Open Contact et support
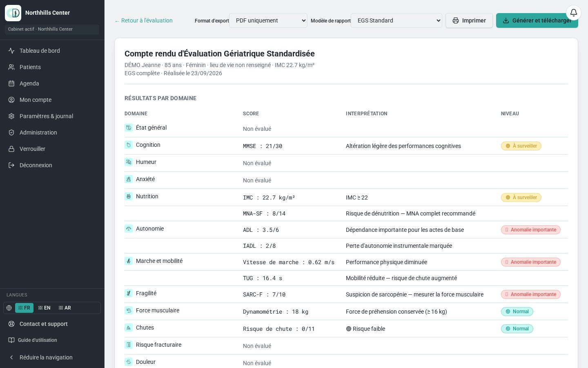 tap(52, 324)
